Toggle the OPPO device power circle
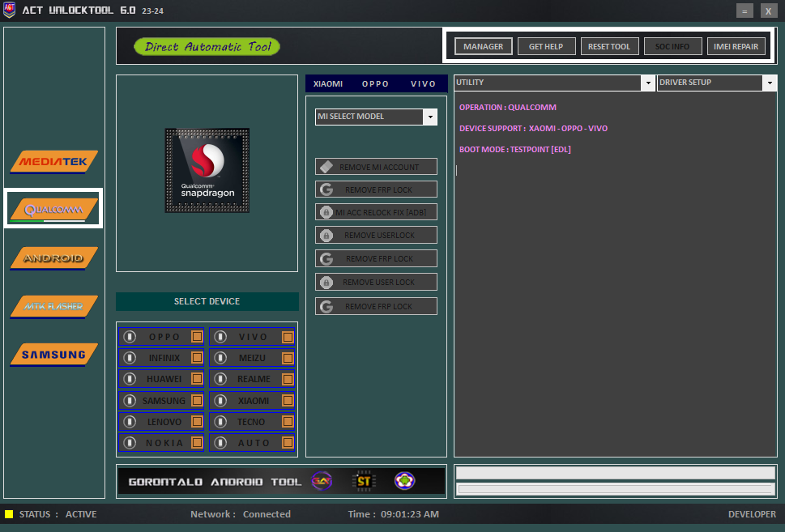Viewport: 785px width, 532px height. [130, 337]
